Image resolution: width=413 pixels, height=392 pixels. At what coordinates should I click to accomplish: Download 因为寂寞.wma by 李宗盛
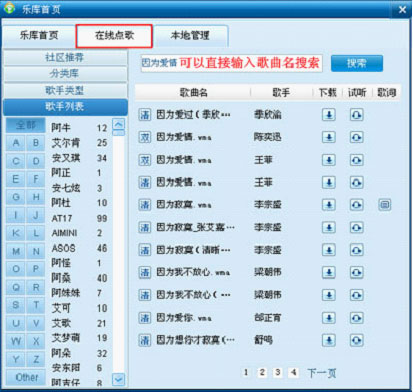(x=329, y=205)
